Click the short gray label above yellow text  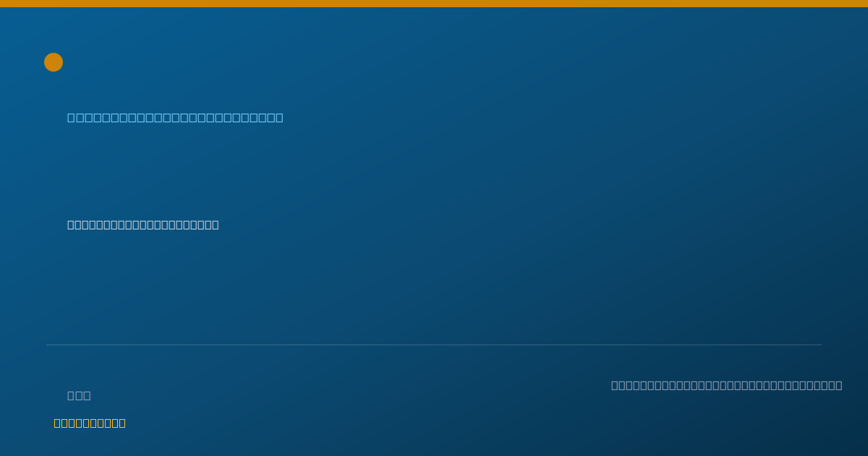pyautogui.click(x=79, y=395)
